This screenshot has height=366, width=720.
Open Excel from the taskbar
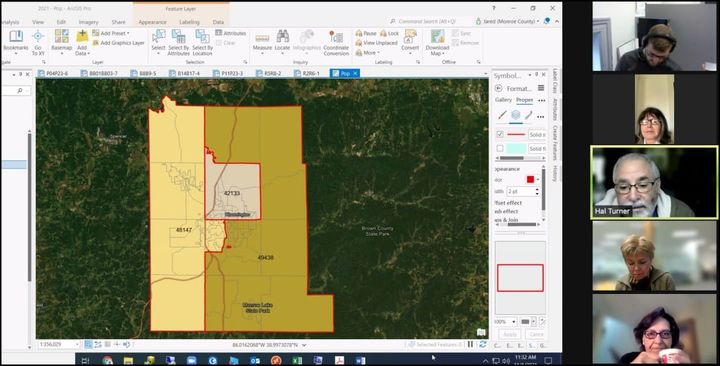point(297,360)
